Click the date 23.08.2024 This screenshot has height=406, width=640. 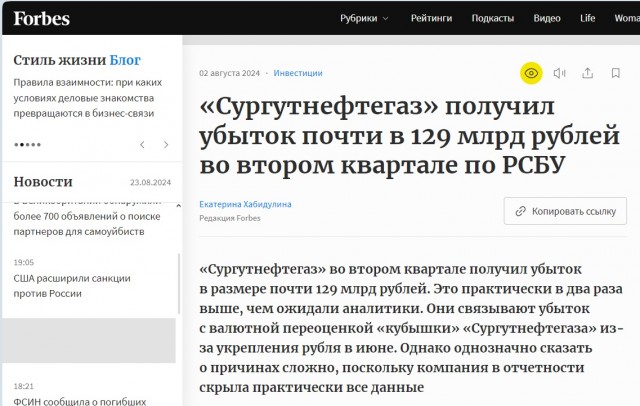pos(150,182)
